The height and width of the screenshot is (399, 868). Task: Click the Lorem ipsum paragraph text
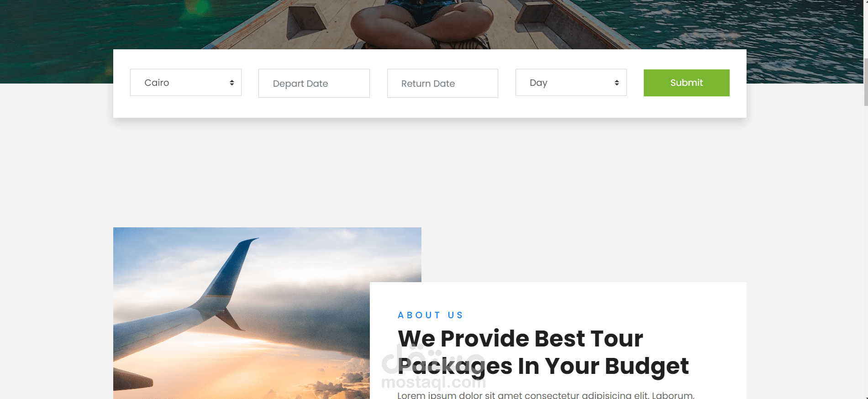[546, 395]
